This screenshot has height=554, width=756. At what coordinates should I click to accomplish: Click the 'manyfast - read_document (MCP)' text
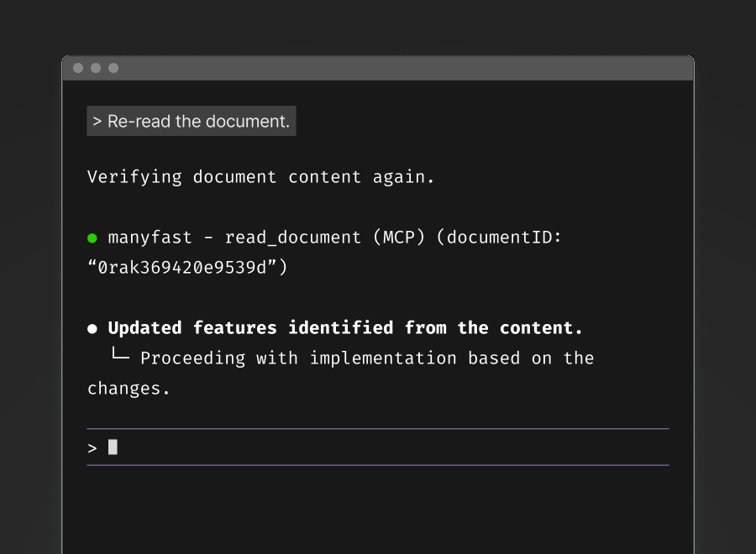tap(266, 238)
